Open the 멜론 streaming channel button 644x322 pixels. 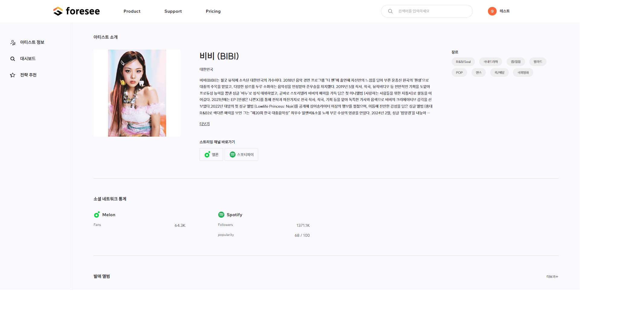tap(211, 154)
